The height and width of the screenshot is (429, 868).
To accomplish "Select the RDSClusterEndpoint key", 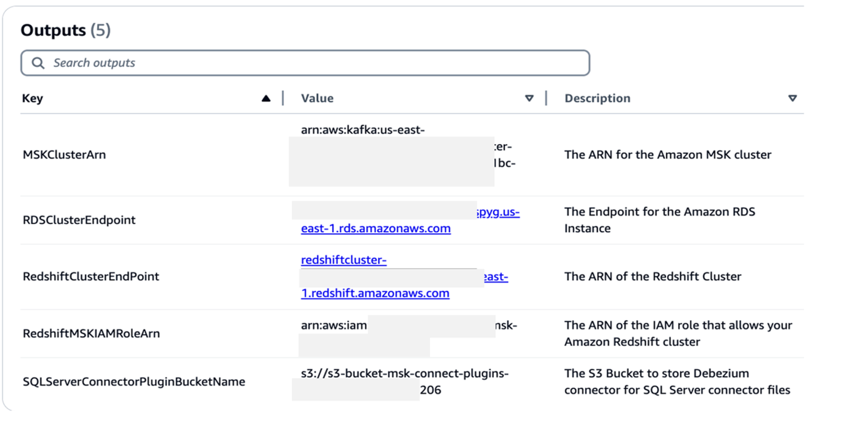I will tap(79, 220).
